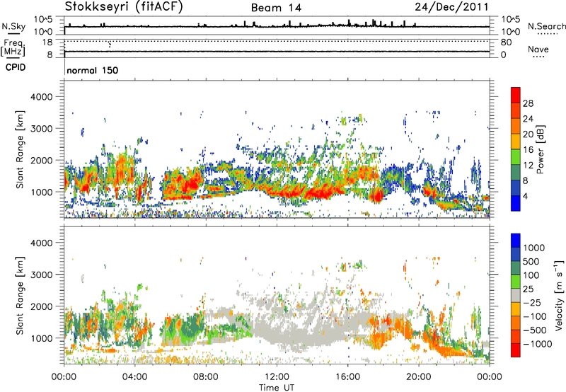Click the '16' label on Power colorbar

[x=528, y=150]
